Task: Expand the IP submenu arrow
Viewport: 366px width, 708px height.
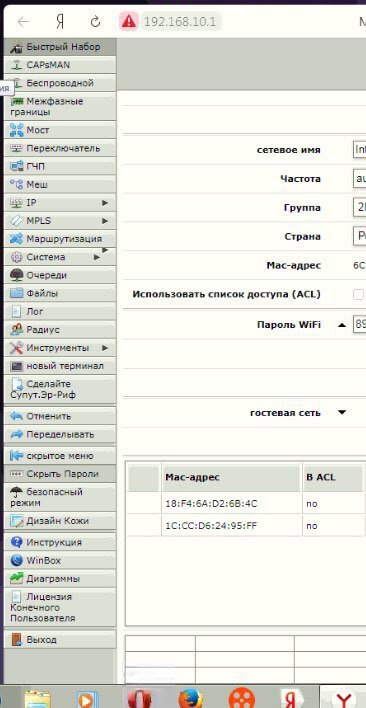Action: [x=105, y=203]
